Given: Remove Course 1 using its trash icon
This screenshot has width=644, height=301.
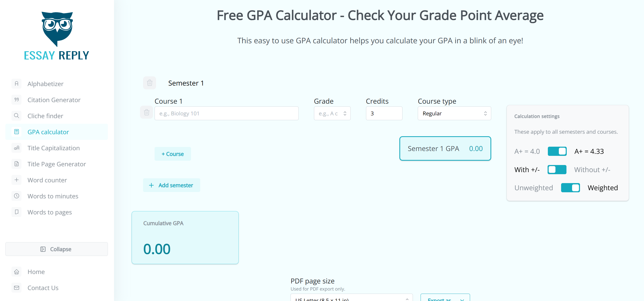Looking at the screenshot, I should click(147, 112).
